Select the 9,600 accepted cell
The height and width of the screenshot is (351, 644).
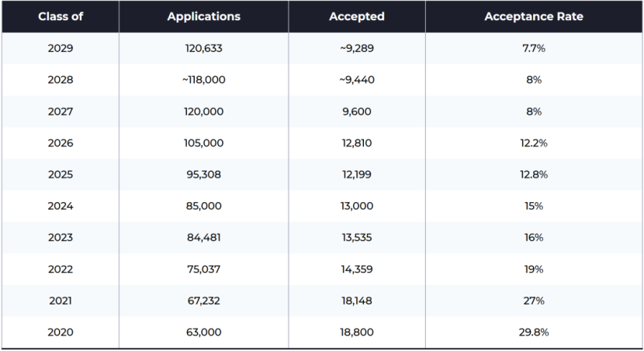pos(356,112)
